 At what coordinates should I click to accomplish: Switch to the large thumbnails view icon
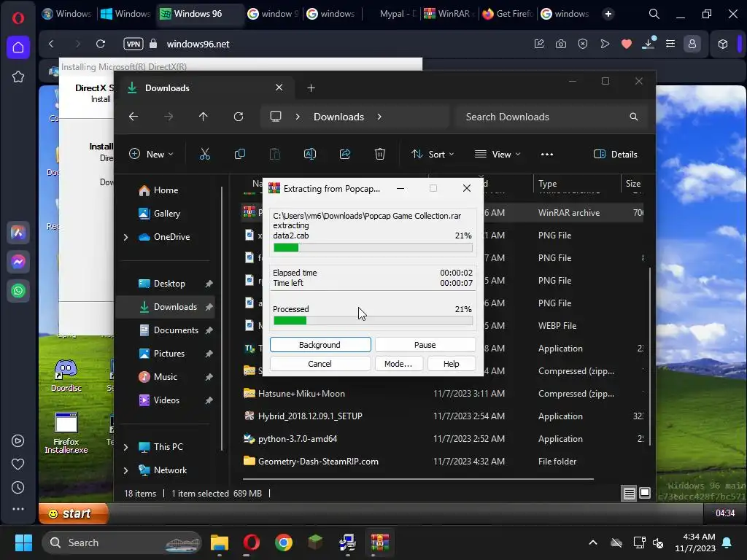click(x=645, y=494)
